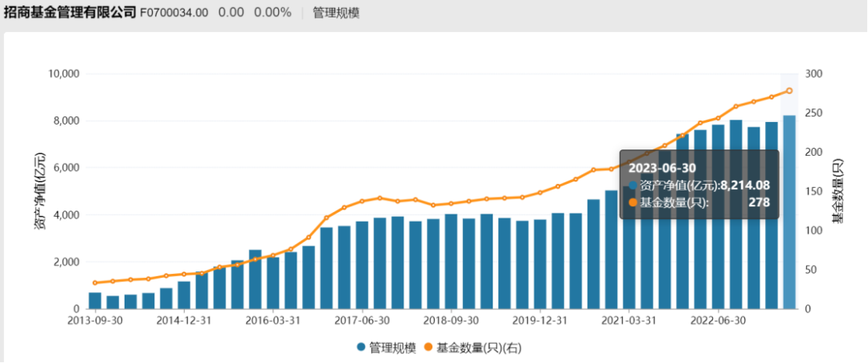Click the first orange line marker at 2013-09-30
Image resolution: width=868 pixels, height=363 pixels.
tap(95, 283)
